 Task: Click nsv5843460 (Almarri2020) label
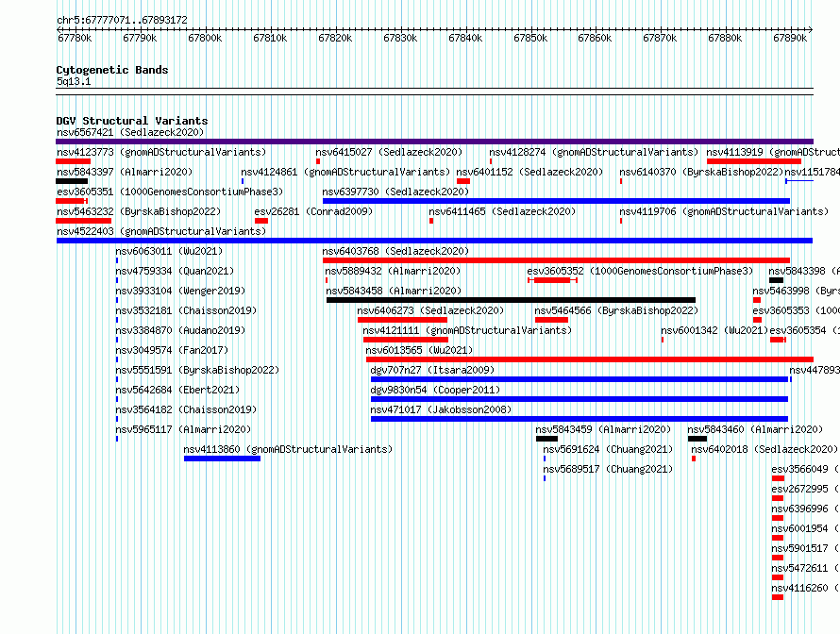[755, 429]
